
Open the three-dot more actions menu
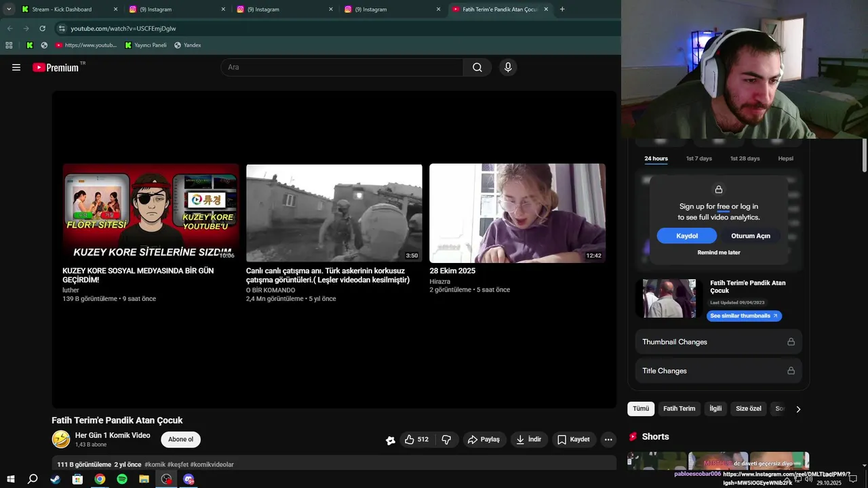click(608, 439)
